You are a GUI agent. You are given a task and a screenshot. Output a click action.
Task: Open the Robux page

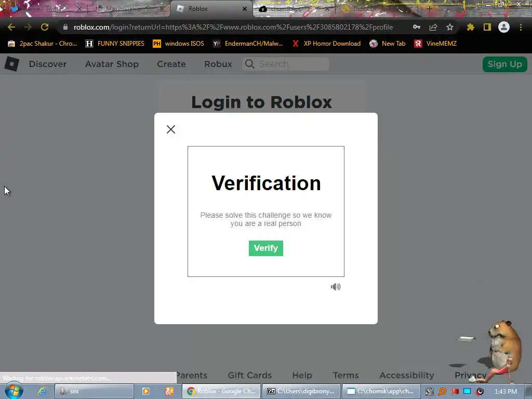pos(218,64)
